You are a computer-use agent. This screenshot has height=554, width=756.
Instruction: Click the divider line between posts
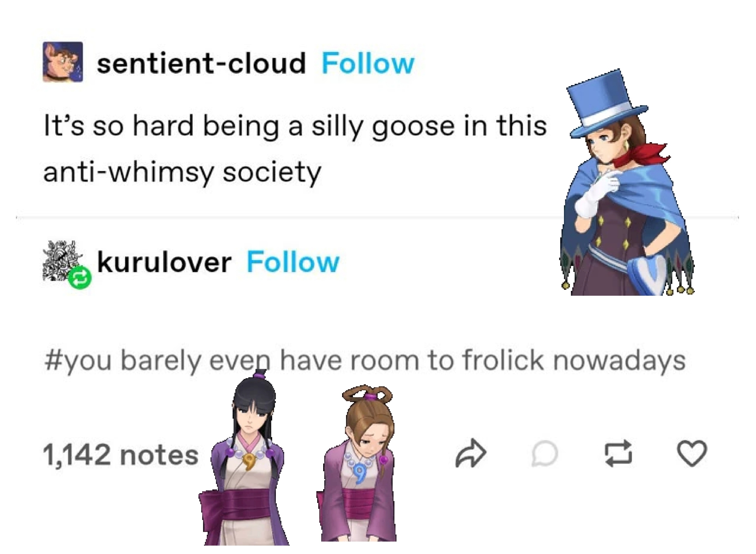point(287,218)
